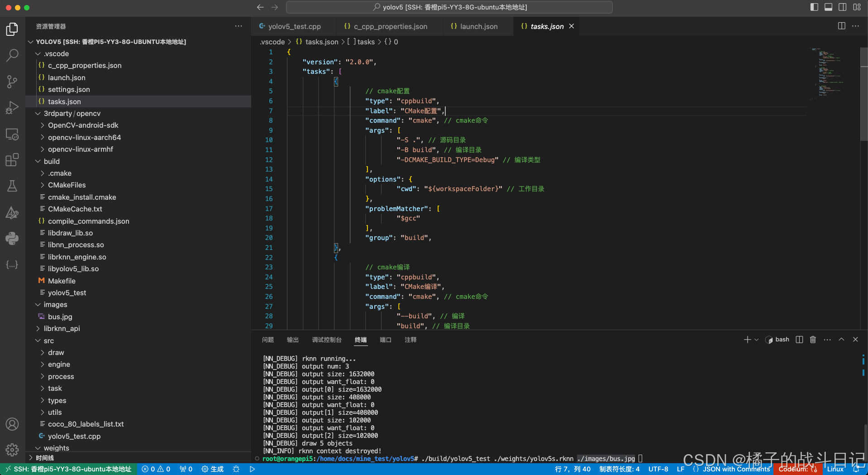The height and width of the screenshot is (475, 868).
Task: Open the Remote Explorer view
Action: tap(12, 134)
